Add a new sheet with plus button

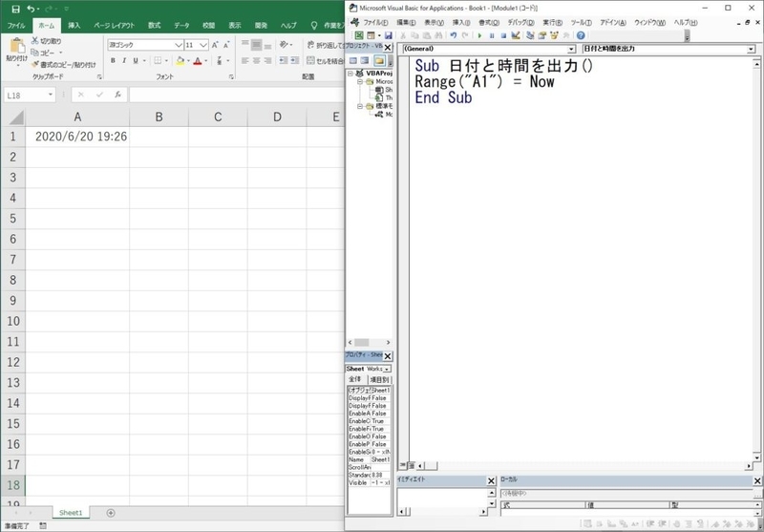click(x=111, y=513)
